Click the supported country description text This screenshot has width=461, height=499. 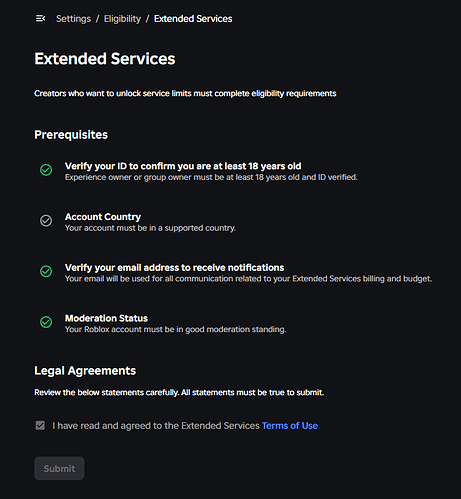150,228
